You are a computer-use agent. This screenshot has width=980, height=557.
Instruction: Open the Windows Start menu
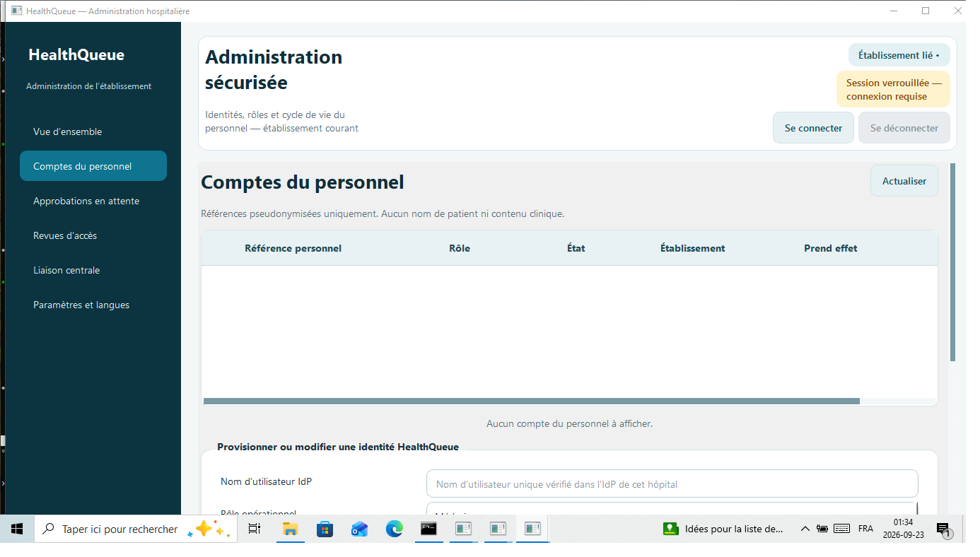click(x=17, y=529)
